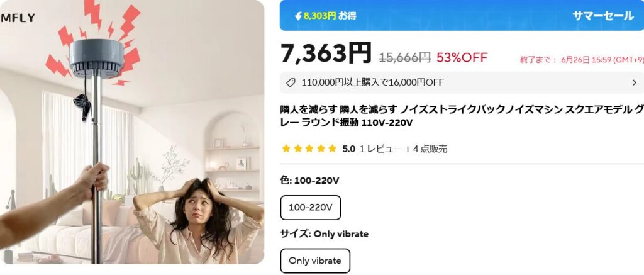Click the 8,303円 お得 savings label
The image size is (644, 275).
[x=330, y=16]
